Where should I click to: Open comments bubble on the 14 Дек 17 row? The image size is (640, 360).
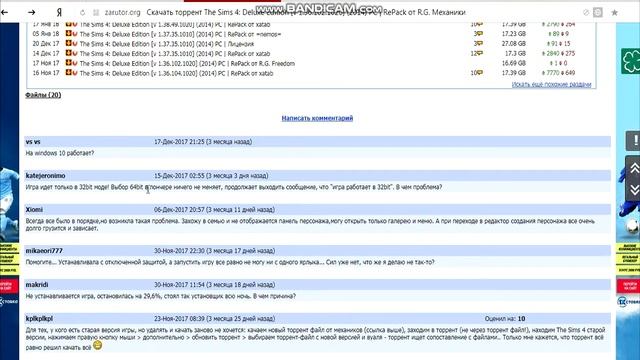(480, 53)
